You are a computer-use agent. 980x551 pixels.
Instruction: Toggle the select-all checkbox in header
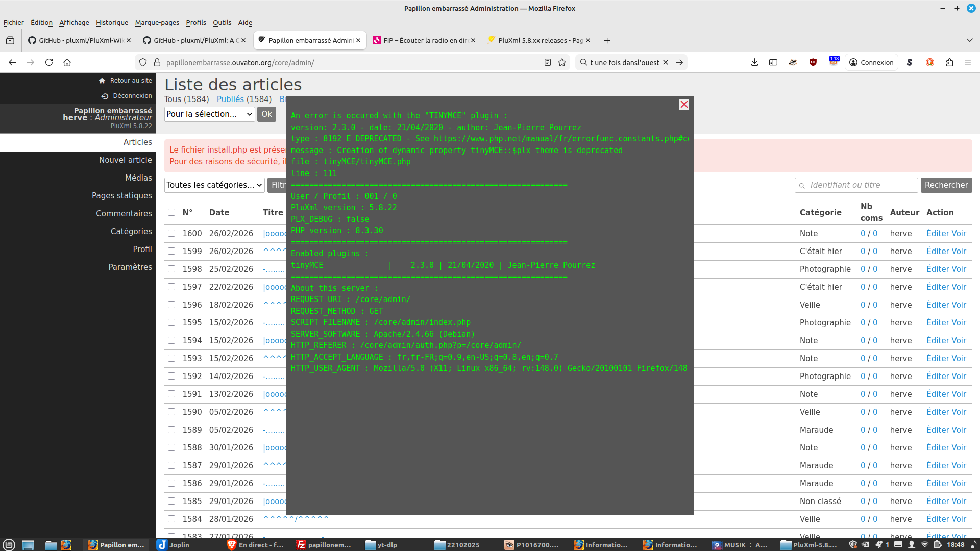click(x=171, y=212)
